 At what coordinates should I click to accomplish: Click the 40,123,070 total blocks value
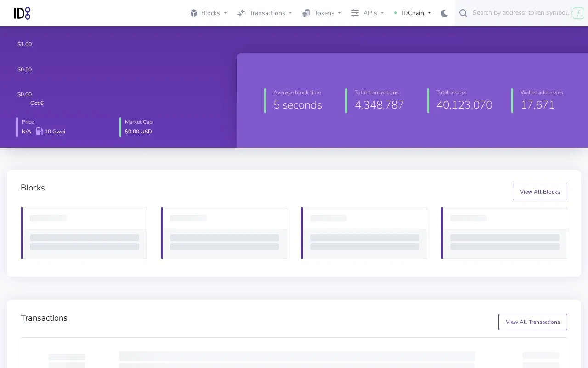pyautogui.click(x=464, y=105)
